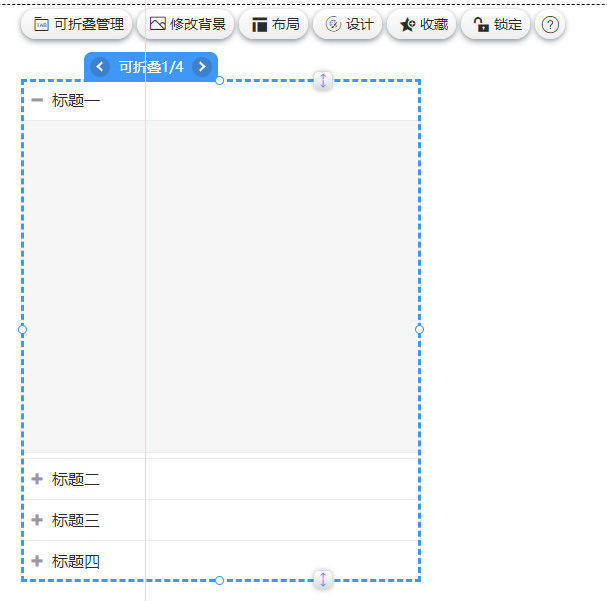
Task: Click the bottom height adjust arrow icon
Action: pyautogui.click(x=323, y=579)
